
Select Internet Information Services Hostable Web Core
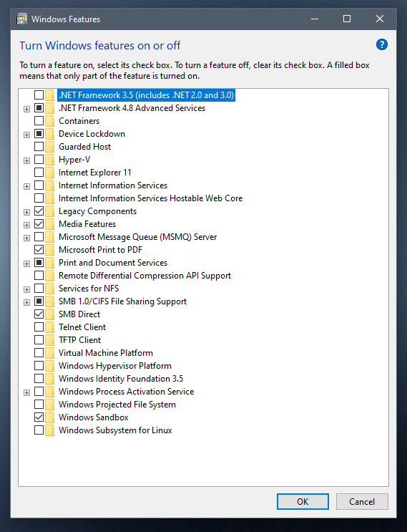pos(150,198)
